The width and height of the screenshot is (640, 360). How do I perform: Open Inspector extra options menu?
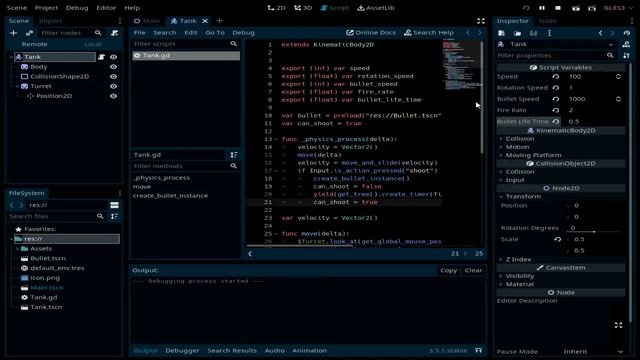[x=549, y=33]
